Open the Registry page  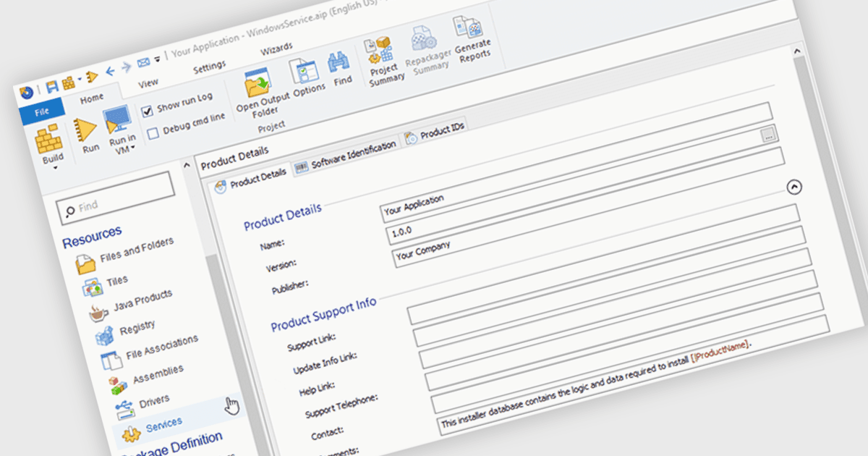click(x=125, y=333)
